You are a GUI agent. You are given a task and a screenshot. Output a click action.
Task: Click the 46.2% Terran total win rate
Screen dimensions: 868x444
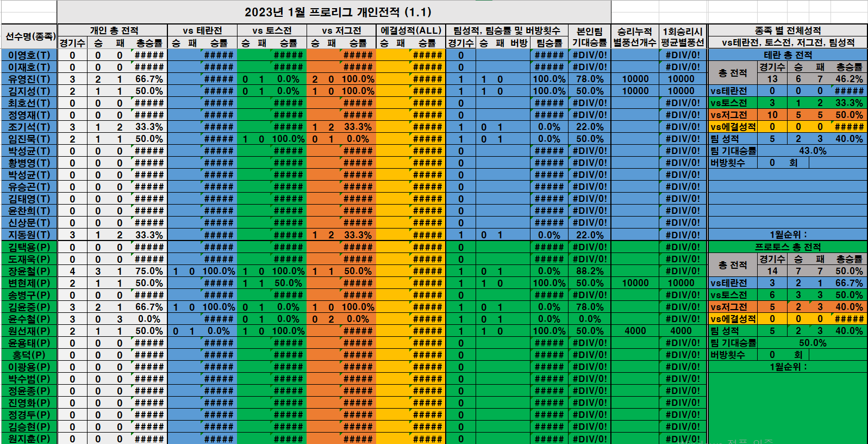(849, 79)
